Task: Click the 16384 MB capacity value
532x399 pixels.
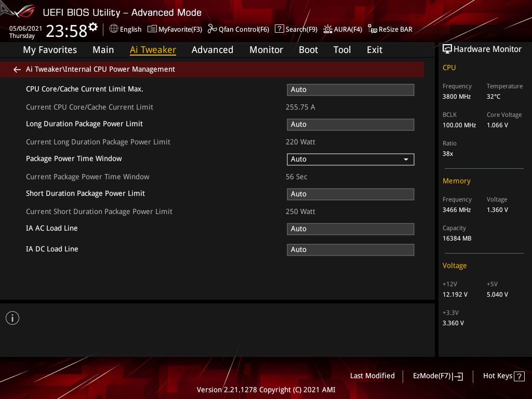Action: (457, 238)
